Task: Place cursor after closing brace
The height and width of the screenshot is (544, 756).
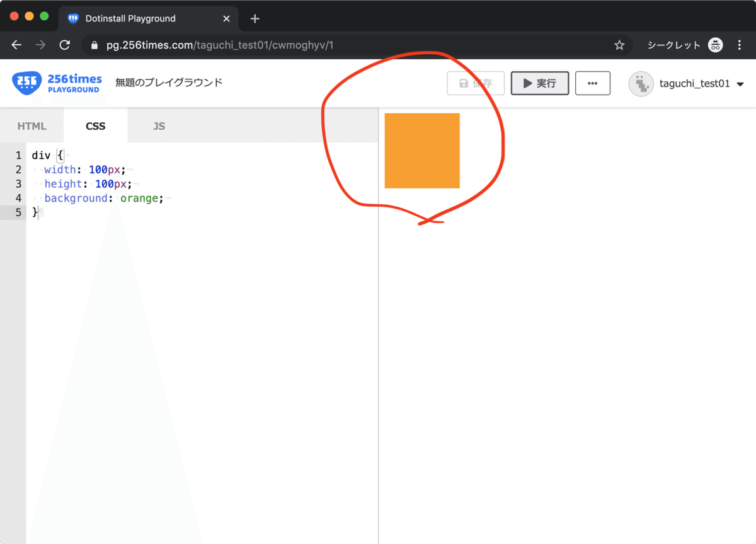Action: tap(39, 212)
